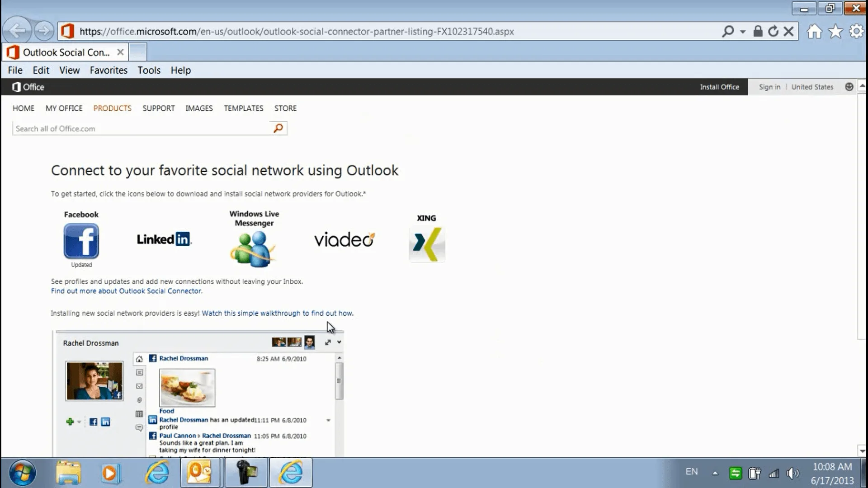Click the Office search magnifier icon
Screen dimensions: 868x488
click(x=278, y=128)
